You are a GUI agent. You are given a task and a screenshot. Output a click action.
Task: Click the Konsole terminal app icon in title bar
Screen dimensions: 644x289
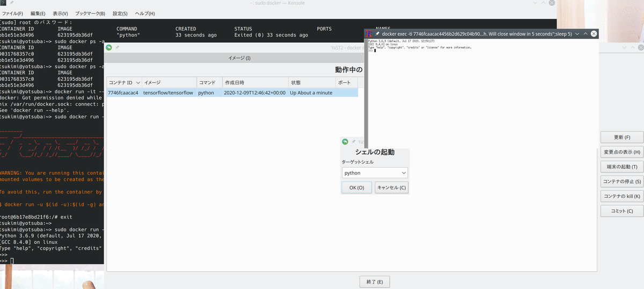pos(3,4)
